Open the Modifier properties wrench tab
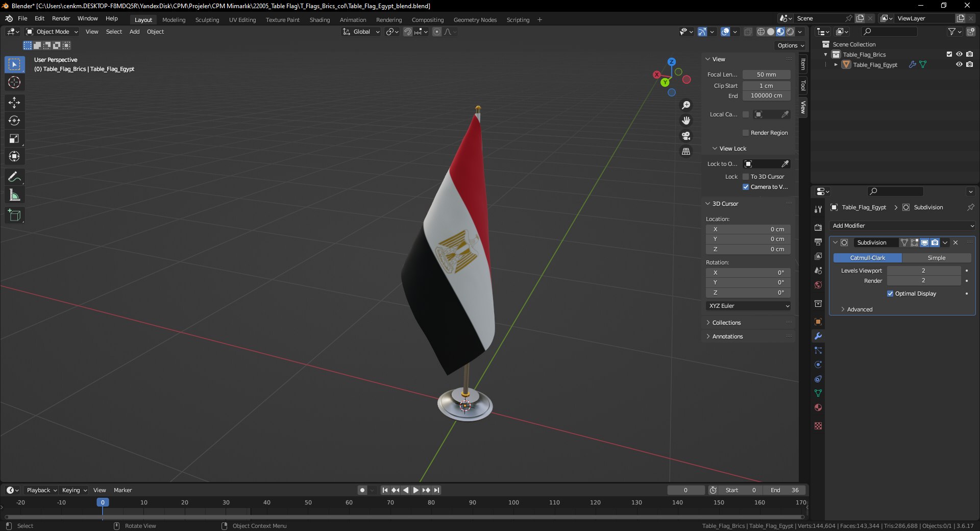Viewport: 980px width, 531px height. pos(818,336)
